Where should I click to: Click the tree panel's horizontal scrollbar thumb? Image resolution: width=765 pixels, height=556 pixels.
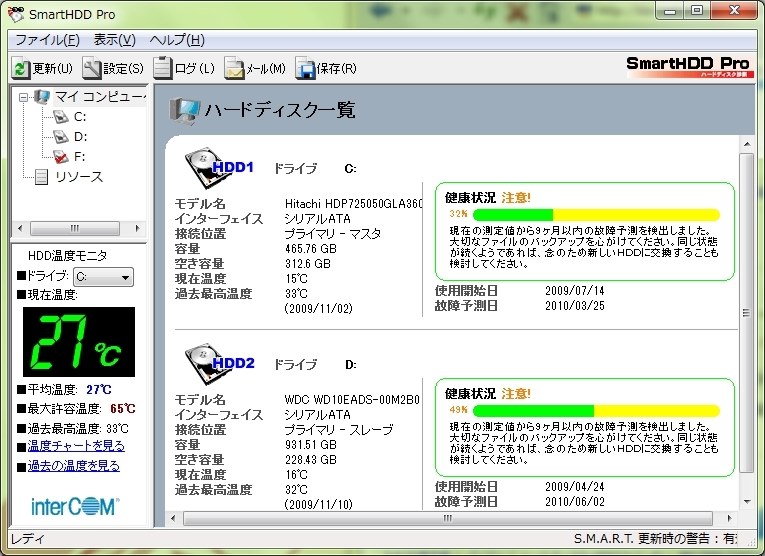[75, 228]
